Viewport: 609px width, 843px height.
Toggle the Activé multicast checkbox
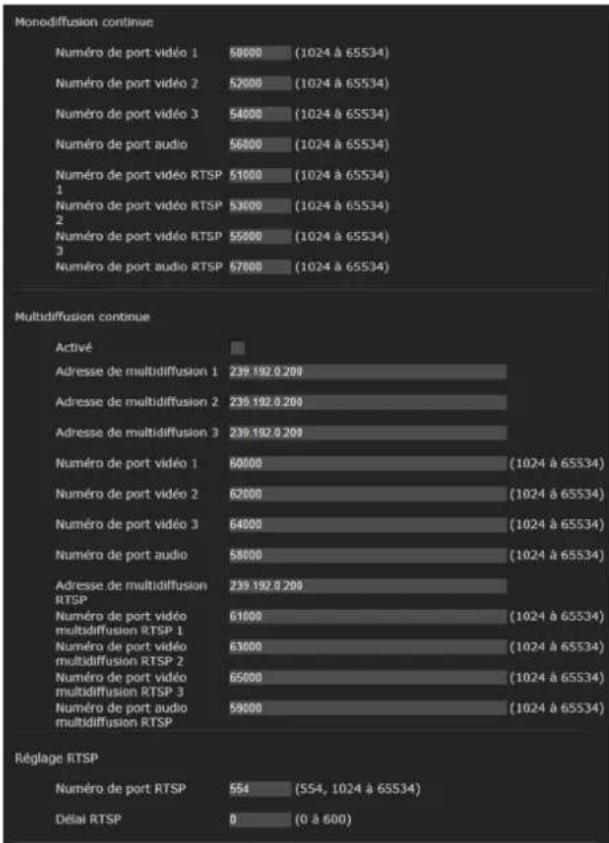[x=237, y=348]
